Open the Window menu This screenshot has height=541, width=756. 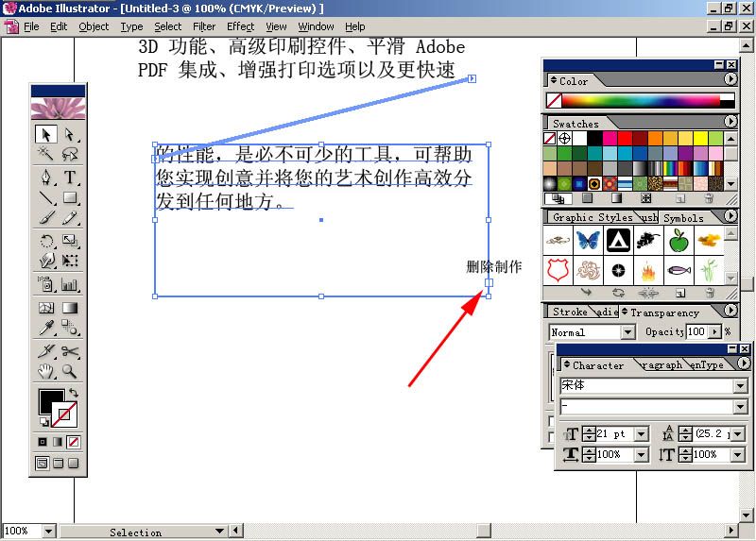coord(316,26)
